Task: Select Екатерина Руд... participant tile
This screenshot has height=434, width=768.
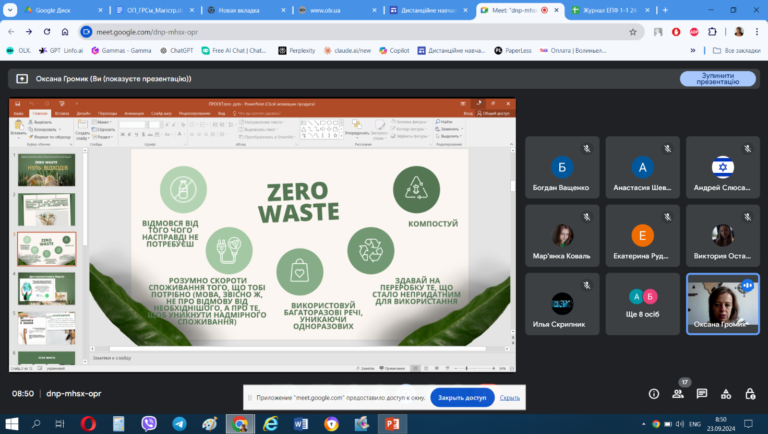Action: click(x=642, y=236)
